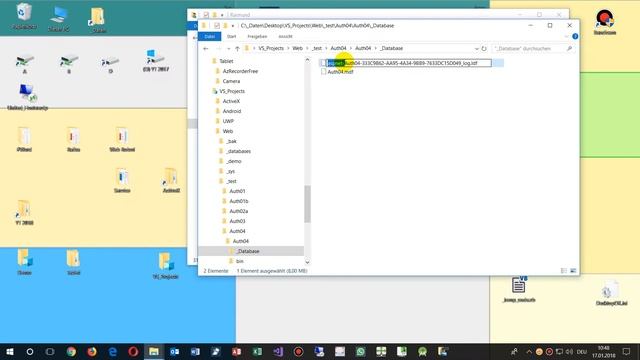This screenshot has width=640, height=360.
Task: Open Cortana search circle in taskbar
Action: click(x=30, y=351)
